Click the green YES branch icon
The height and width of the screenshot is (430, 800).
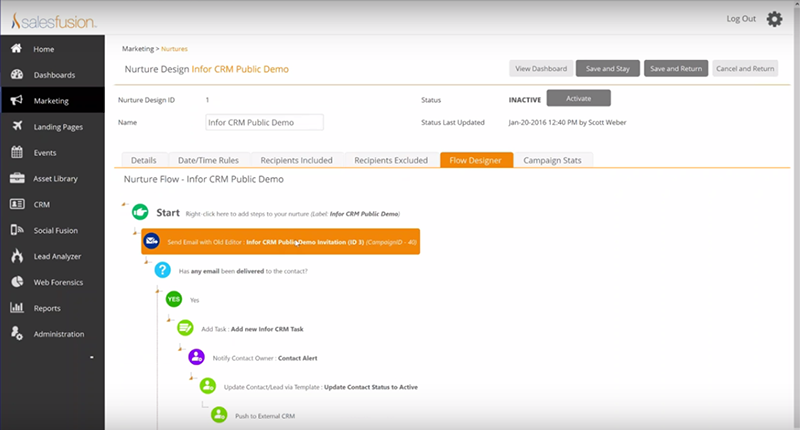point(174,299)
